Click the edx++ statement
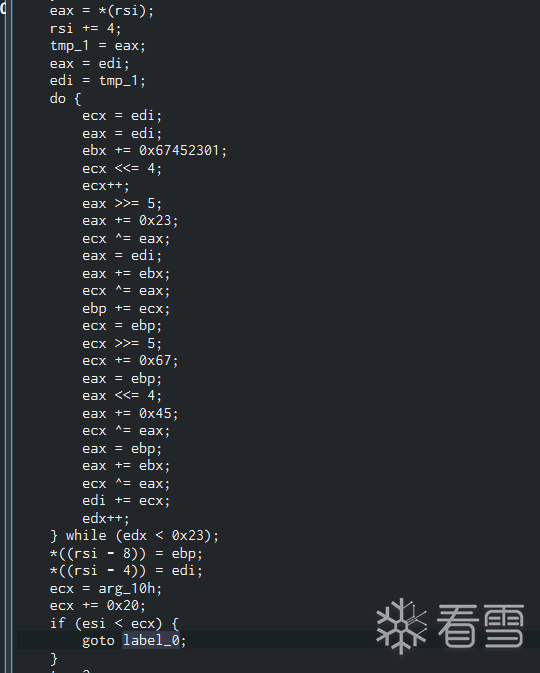The height and width of the screenshot is (673, 540). (x=106, y=518)
